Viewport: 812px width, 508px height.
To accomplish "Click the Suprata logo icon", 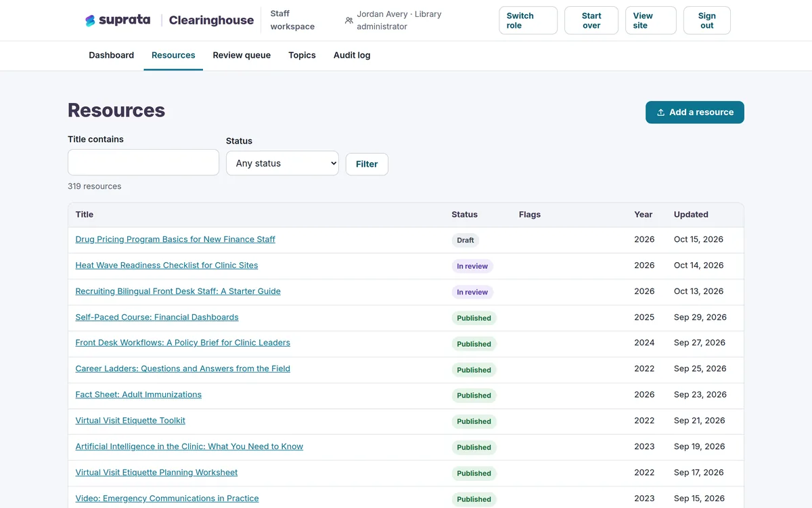I will coord(90,20).
